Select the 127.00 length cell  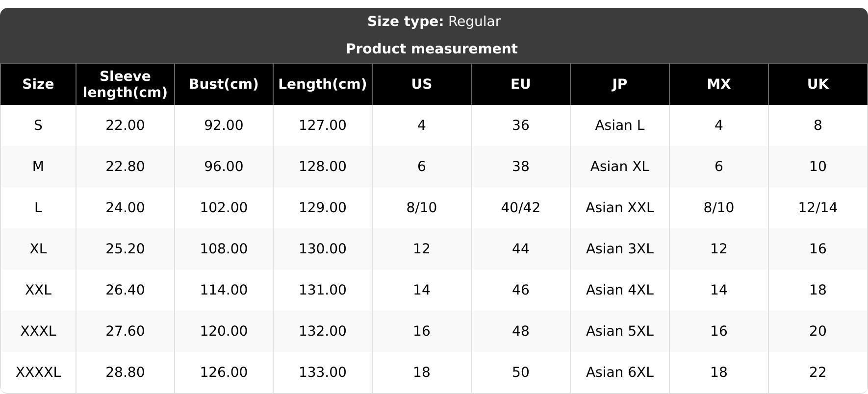coord(323,125)
